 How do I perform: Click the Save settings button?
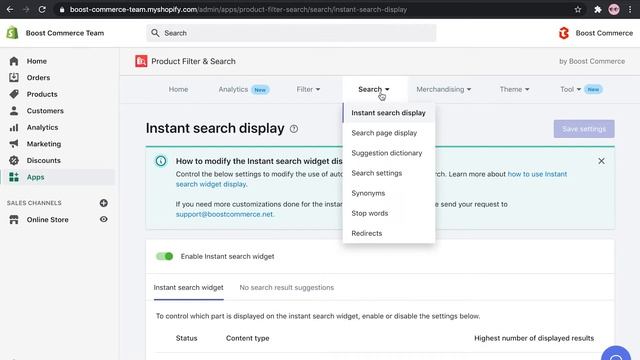coord(584,129)
